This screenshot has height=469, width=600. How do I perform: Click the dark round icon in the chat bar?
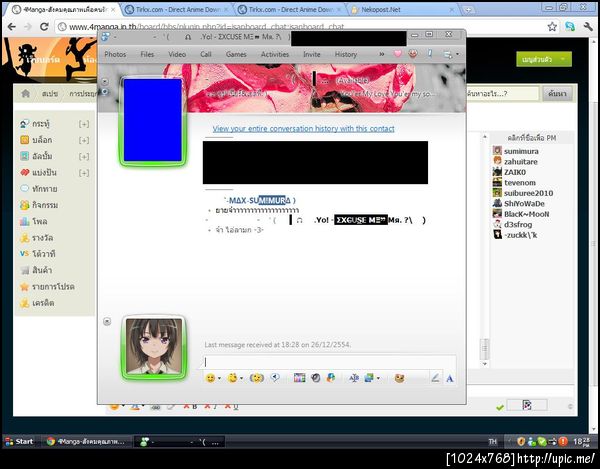coord(316,378)
